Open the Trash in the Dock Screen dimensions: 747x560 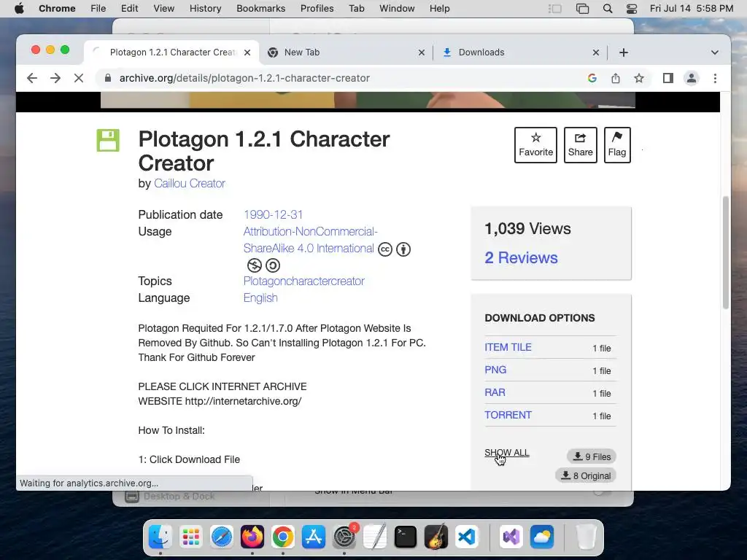click(586, 537)
